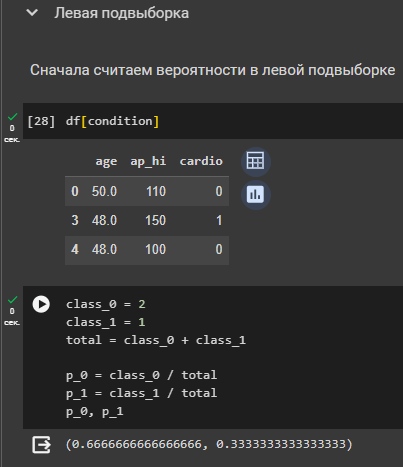Screen dimensions: 403x467
Task: Open the suggested charts icon
Action: click(x=256, y=195)
